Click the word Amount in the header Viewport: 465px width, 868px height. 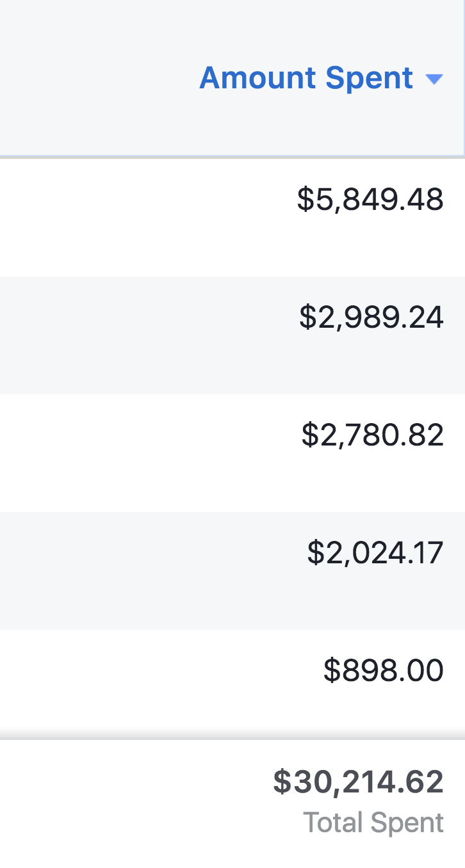[257, 78]
